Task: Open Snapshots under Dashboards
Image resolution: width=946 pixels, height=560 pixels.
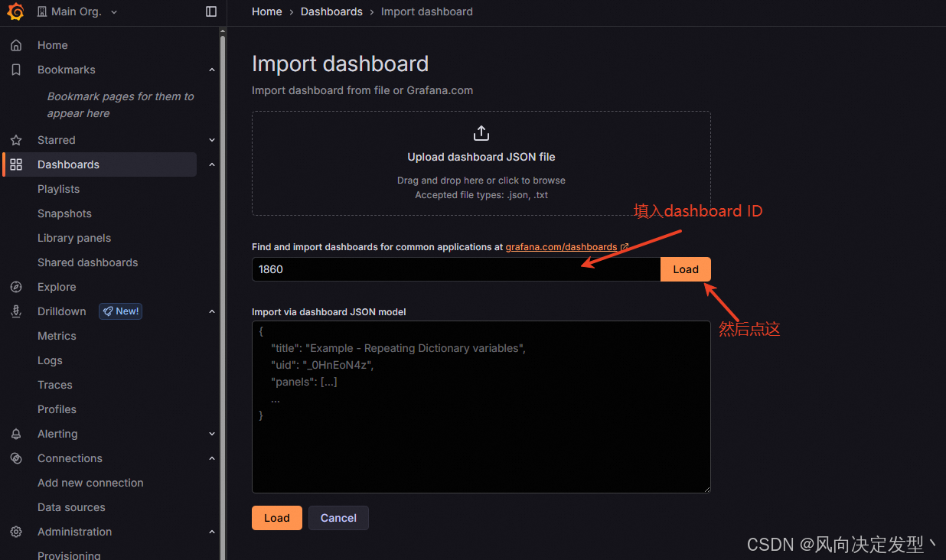Action: click(64, 213)
